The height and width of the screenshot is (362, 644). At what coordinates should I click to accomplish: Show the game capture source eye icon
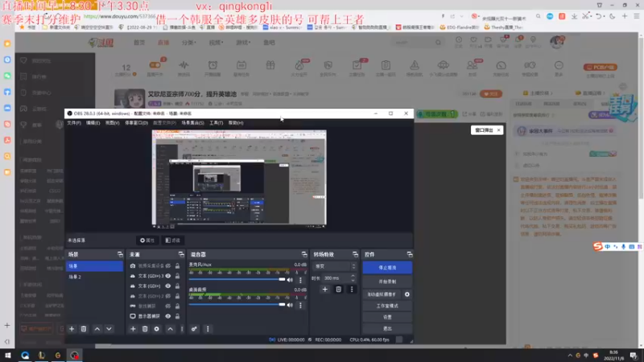point(168,306)
